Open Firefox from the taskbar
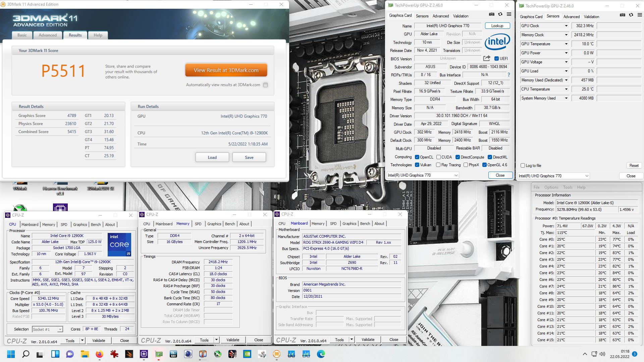This screenshot has height=362, width=644. 99,354
